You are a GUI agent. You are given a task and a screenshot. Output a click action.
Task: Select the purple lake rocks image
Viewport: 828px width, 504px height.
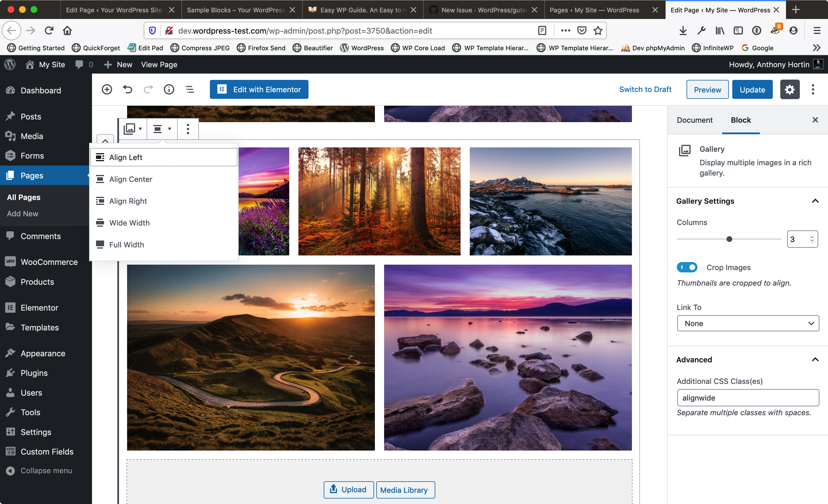(x=508, y=357)
